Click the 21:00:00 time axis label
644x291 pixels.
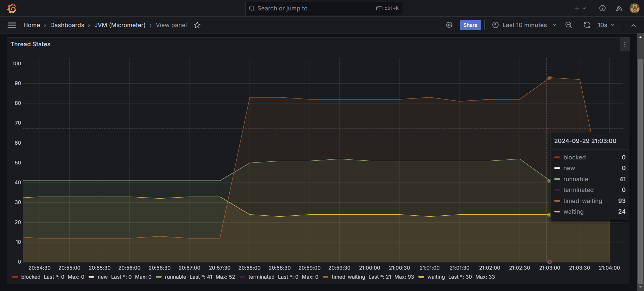pyautogui.click(x=369, y=268)
